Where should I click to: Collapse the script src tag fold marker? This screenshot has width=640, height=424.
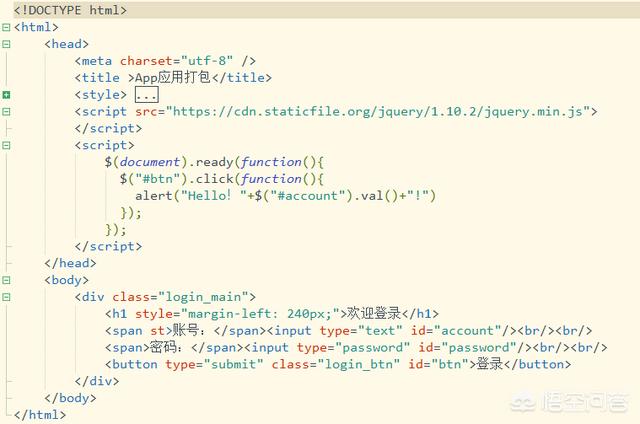coord(7,112)
